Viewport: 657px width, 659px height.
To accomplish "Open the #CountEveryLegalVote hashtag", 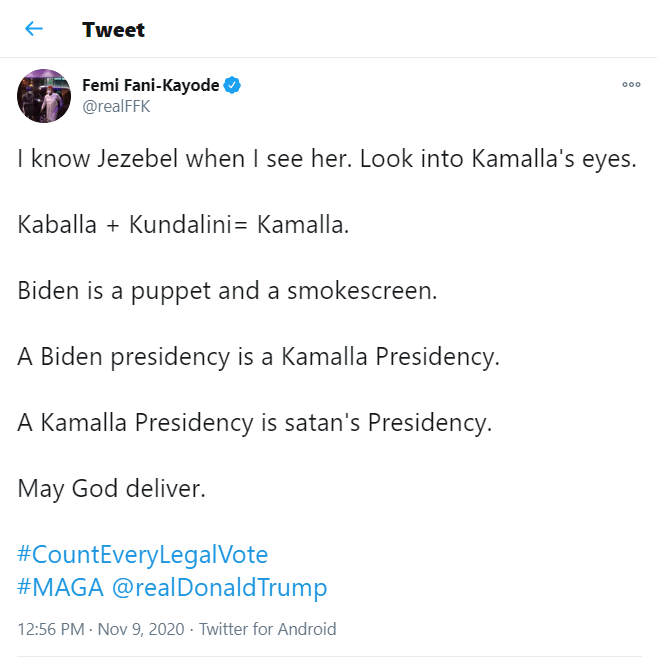I will click(x=143, y=554).
